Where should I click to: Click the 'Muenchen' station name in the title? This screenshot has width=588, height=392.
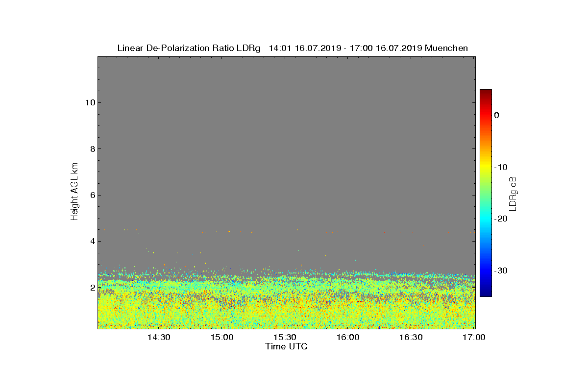point(446,48)
